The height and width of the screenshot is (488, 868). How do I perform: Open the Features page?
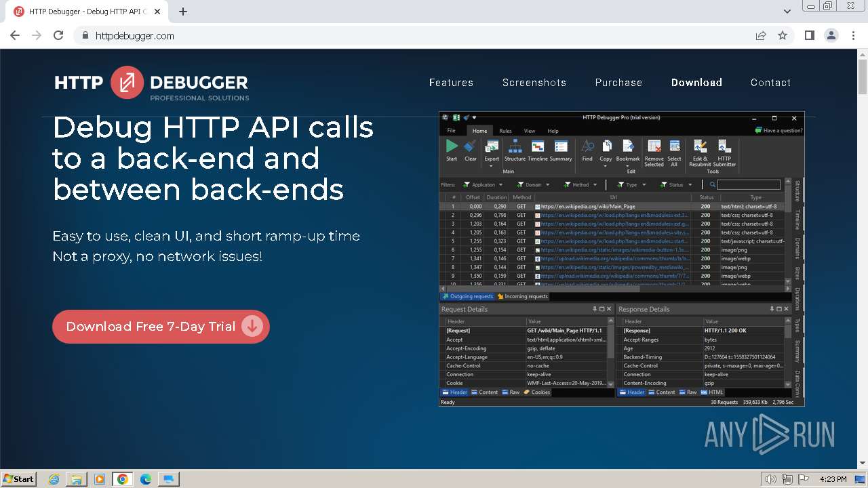(451, 83)
